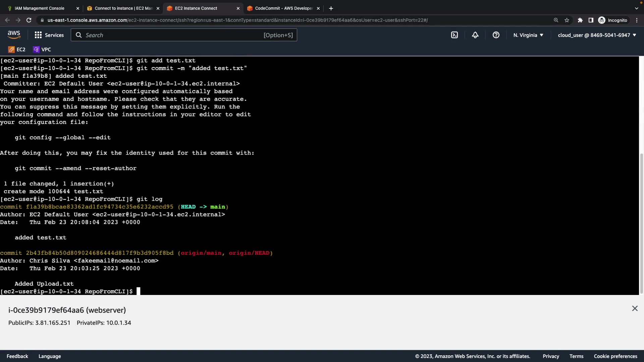Switch to CodeCommit AWS Developer tab

click(x=283, y=8)
